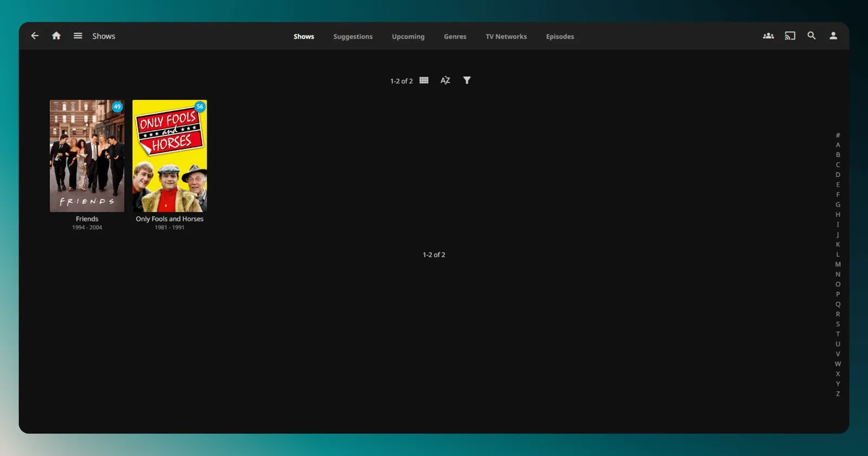868x456 pixels.
Task: Jump to letter R in alphabet picker
Action: [x=838, y=314]
